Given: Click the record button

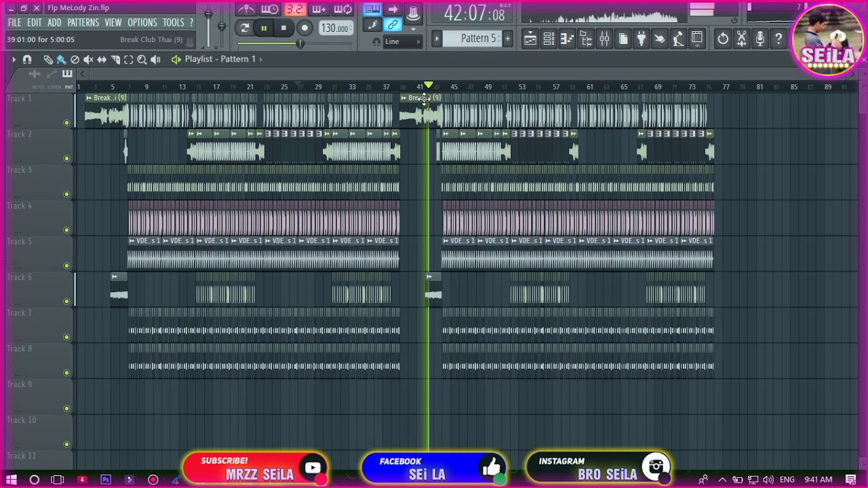Looking at the screenshot, I should click(x=304, y=28).
